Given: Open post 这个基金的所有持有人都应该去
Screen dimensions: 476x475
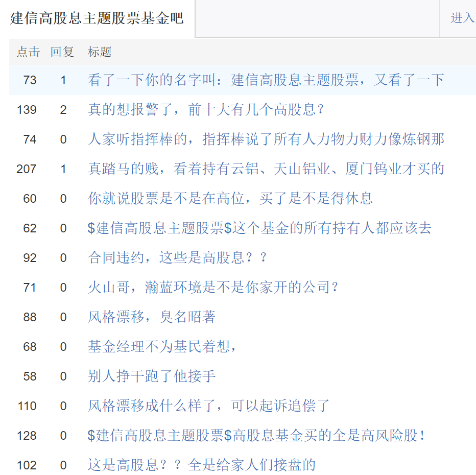Looking at the screenshot, I should pyautogui.click(x=259, y=228).
